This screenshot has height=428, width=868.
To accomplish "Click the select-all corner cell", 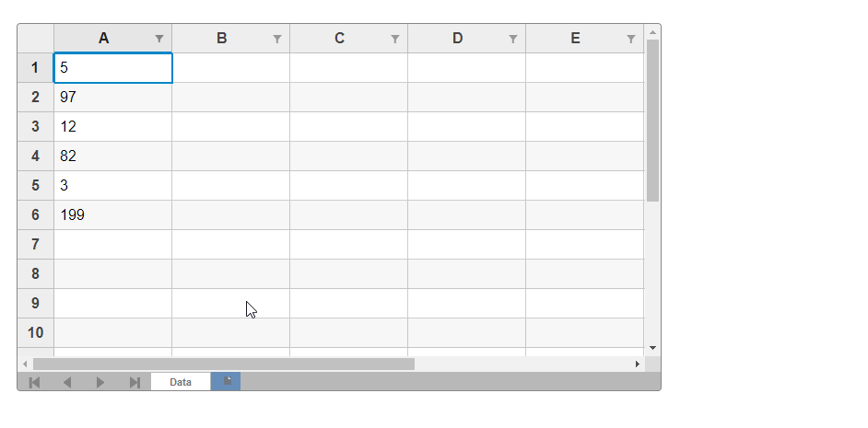I will tap(35, 39).
